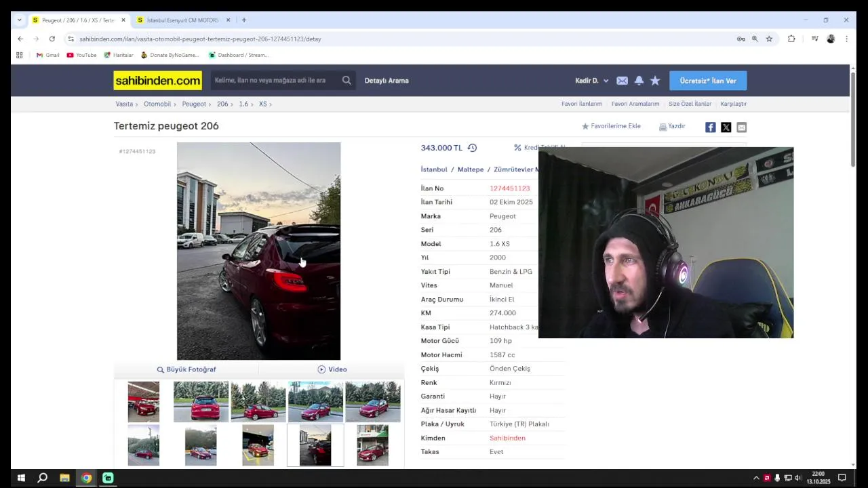Image resolution: width=868 pixels, height=488 pixels.
Task: Open Detaylı Arama
Action: coord(387,81)
